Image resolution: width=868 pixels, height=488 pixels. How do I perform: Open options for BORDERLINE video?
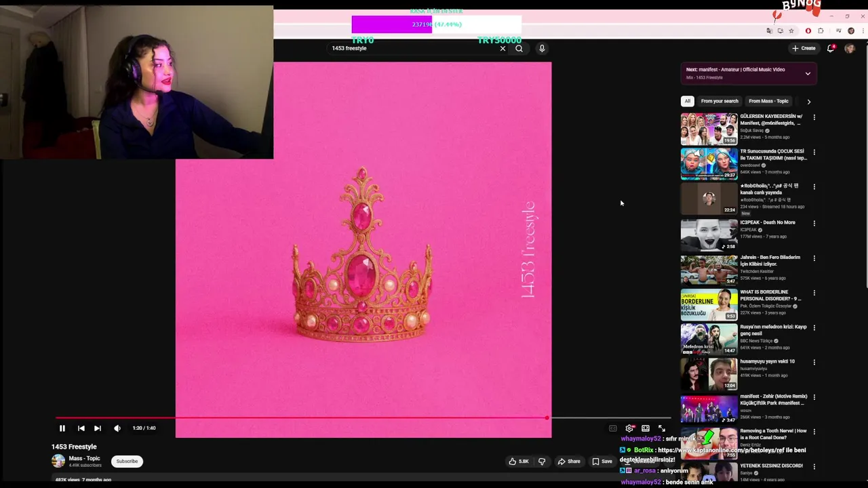814,293
